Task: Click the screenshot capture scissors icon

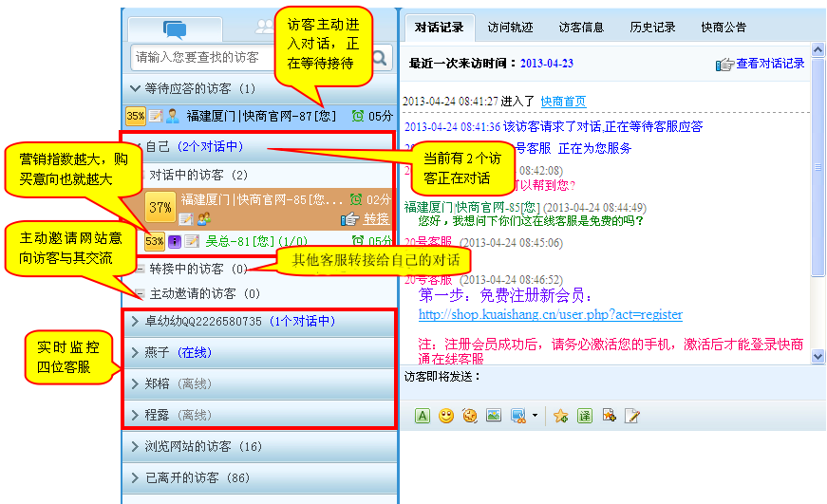Action: pos(517,416)
